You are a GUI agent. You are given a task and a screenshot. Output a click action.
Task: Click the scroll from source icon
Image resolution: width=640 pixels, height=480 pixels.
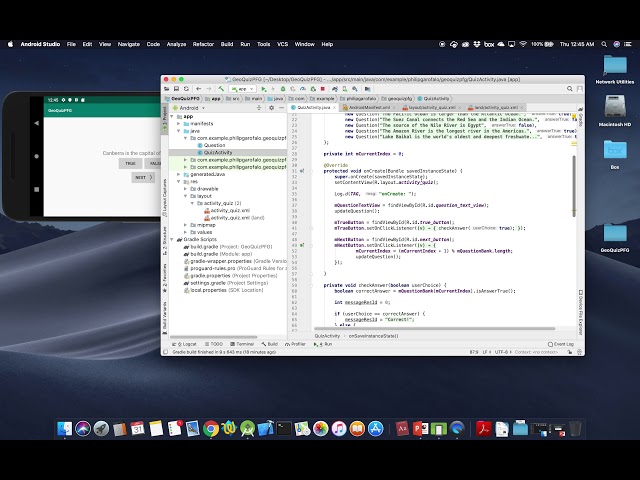click(x=259, y=108)
